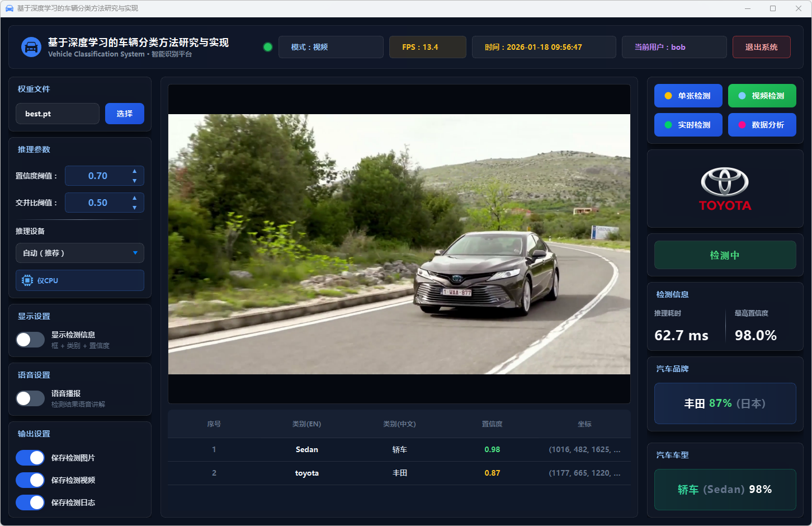Click coordinates cell (1016, 482, 1625, ...)
Viewport: 812px width, 526px height.
pos(584,449)
